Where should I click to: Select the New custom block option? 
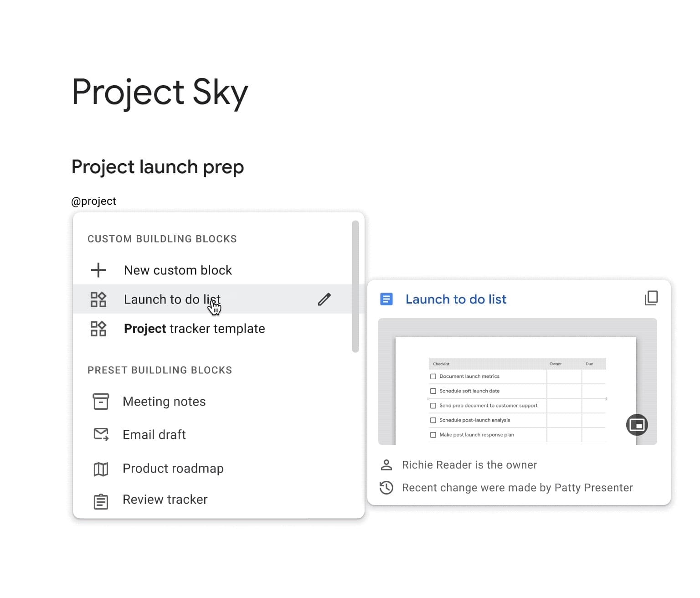click(178, 270)
